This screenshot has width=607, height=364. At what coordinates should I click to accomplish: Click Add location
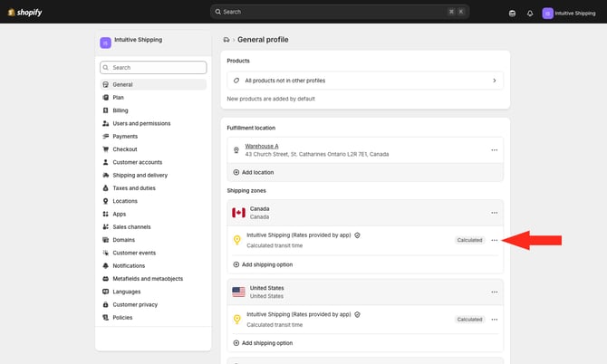click(x=254, y=172)
